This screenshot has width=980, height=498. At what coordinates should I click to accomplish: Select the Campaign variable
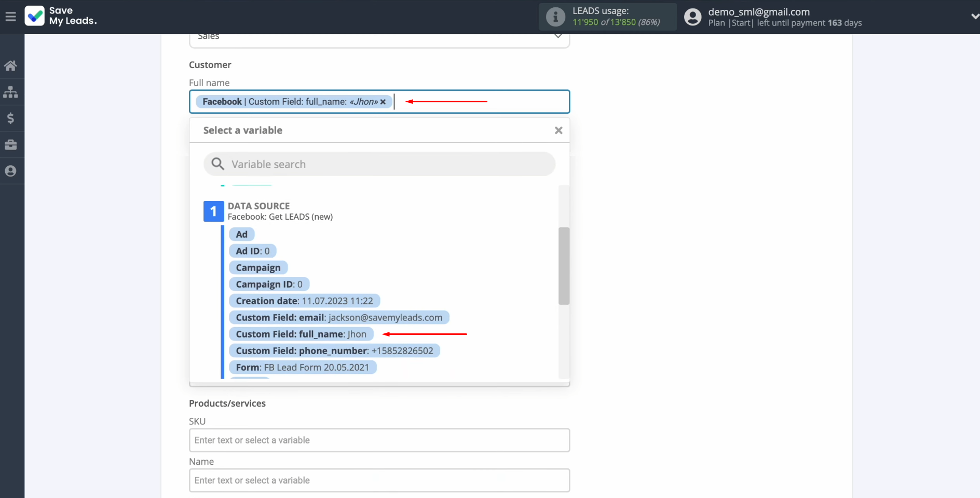258,267
